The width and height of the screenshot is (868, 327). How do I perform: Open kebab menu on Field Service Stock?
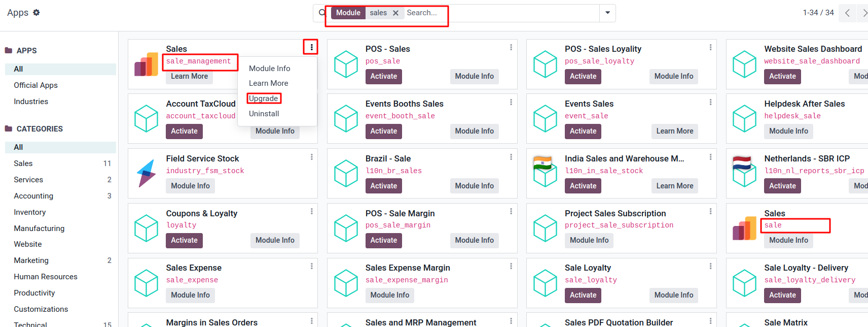pyautogui.click(x=311, y=157)
